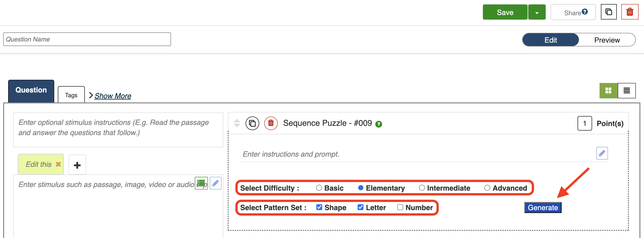644x238 pixels.
Task: Uncheck the Shape pattern set
Action: (319, 207)
